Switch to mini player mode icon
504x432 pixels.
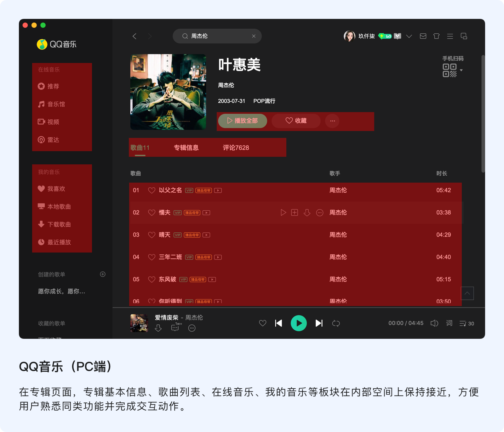coord(464,36)
